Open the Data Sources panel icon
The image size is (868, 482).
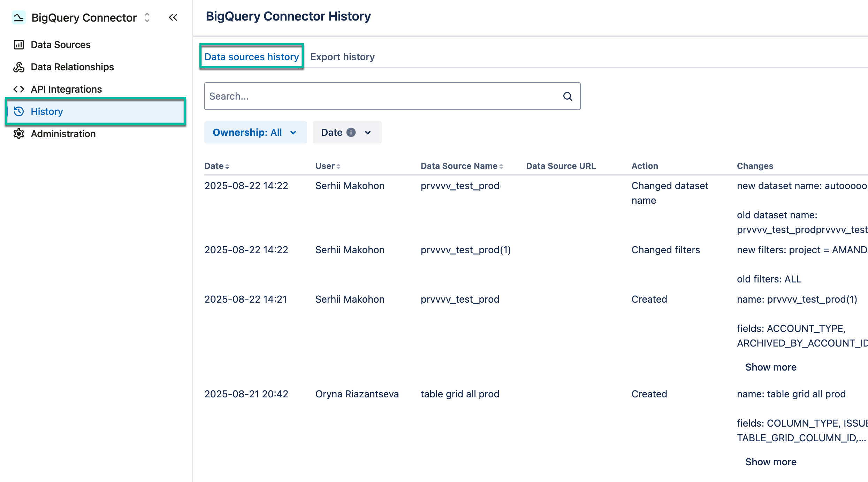point(19,45)
